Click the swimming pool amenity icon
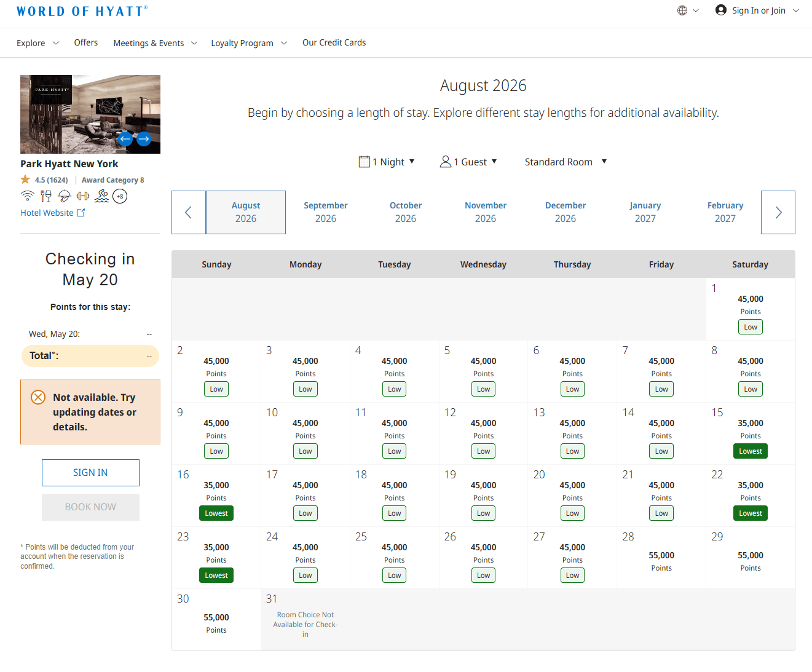 [101, 196]
